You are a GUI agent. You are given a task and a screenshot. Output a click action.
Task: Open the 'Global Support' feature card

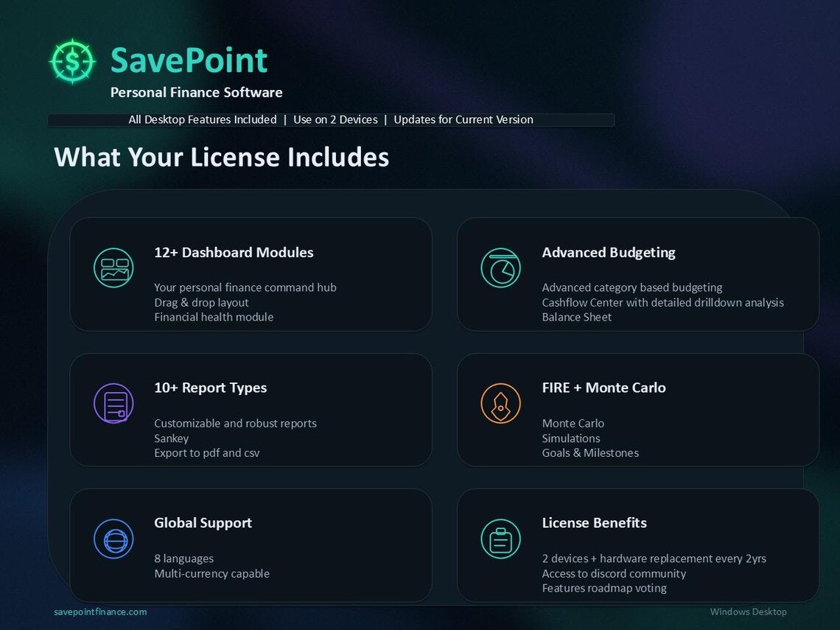(x=203, y=523)
